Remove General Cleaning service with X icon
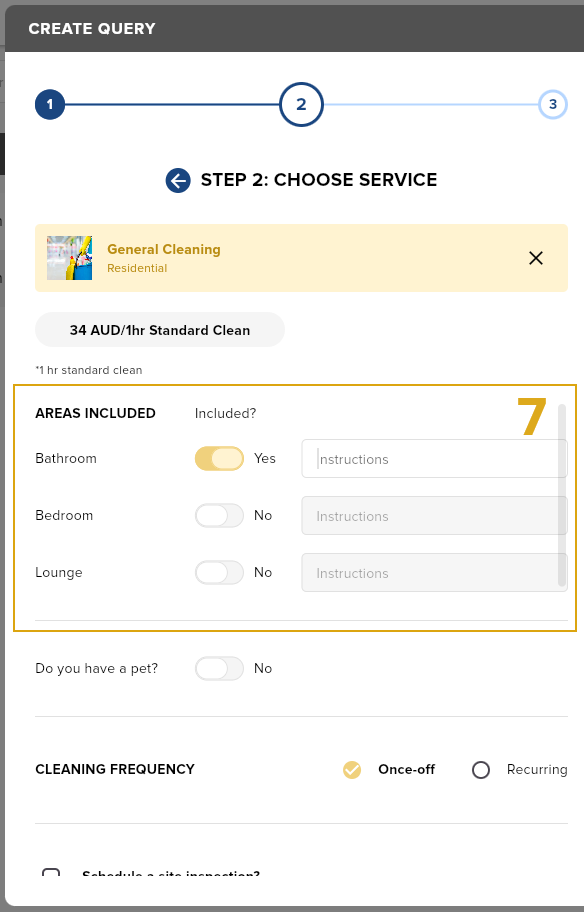The height and width of the screenshot is (912, 584). click(536, 258)
